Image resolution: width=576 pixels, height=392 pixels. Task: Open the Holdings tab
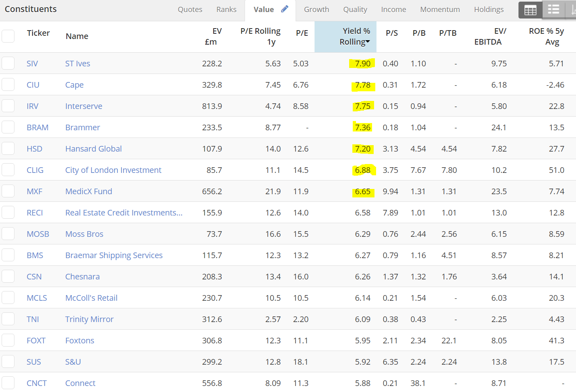(489, 10)
